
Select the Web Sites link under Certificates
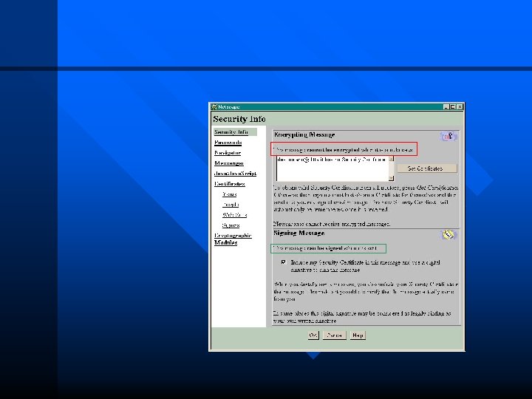pos(234,215)
